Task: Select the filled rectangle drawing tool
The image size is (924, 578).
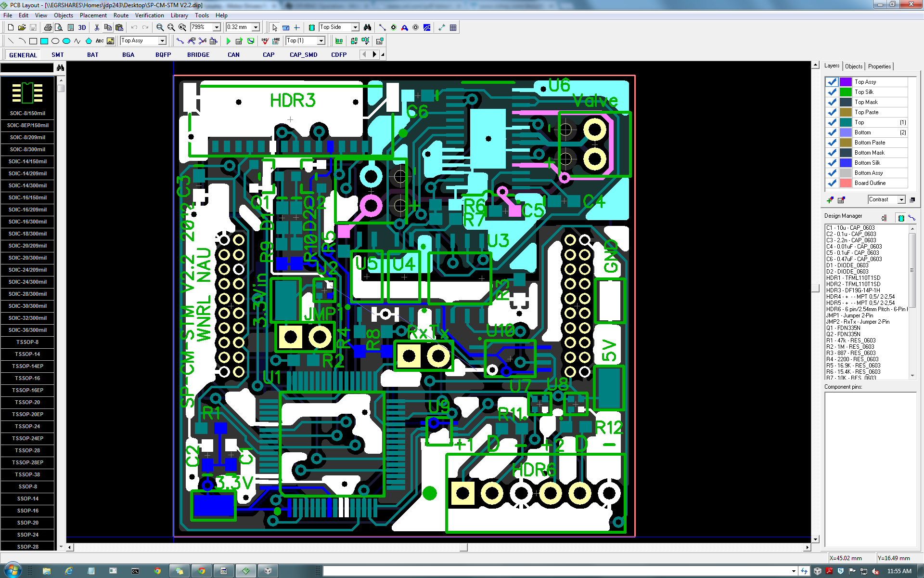Action: click(44, 41)
